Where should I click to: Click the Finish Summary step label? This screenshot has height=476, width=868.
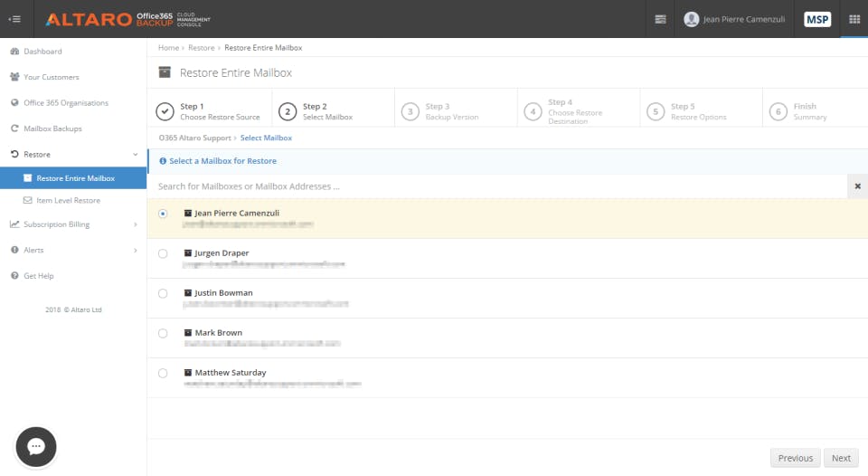click(x=810, y=111)
